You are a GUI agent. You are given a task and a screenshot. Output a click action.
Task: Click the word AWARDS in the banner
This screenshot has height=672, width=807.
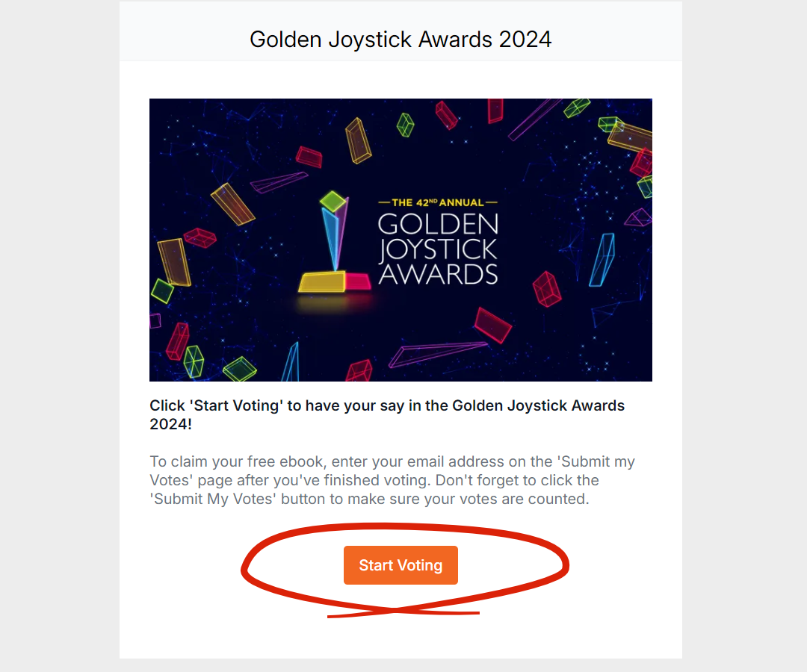[x=438, y=274]
